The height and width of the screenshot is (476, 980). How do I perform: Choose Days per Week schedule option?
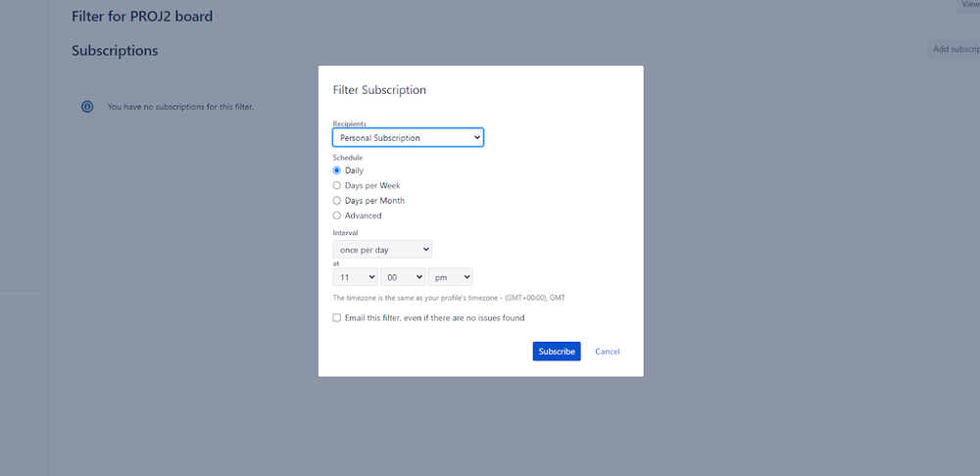pyautogui.click(x=337, y=185)
